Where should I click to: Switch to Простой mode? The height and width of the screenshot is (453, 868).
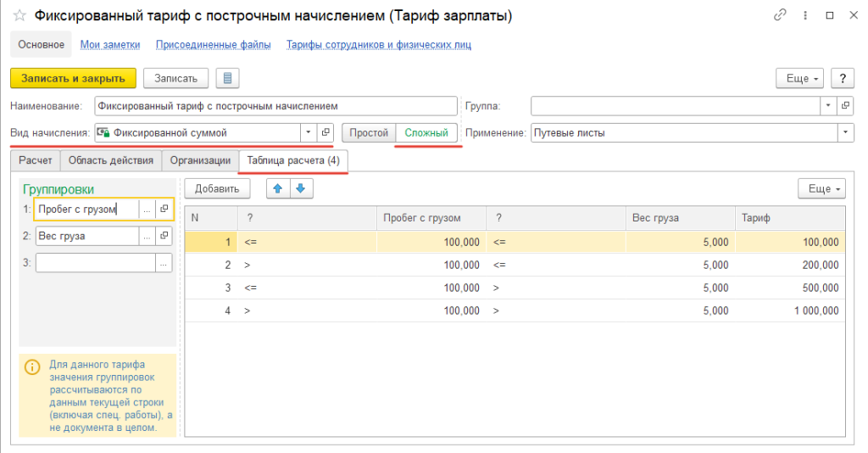pos(369,132)
